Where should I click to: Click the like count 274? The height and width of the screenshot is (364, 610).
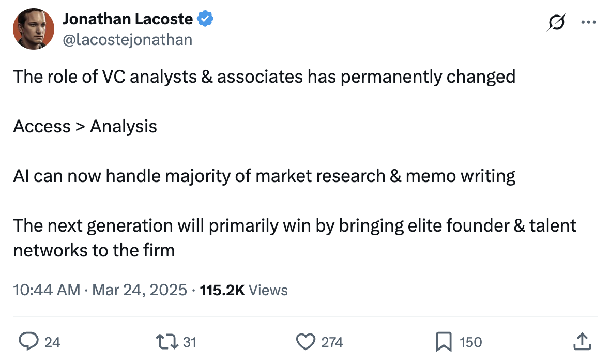click(x=332, y=342)
